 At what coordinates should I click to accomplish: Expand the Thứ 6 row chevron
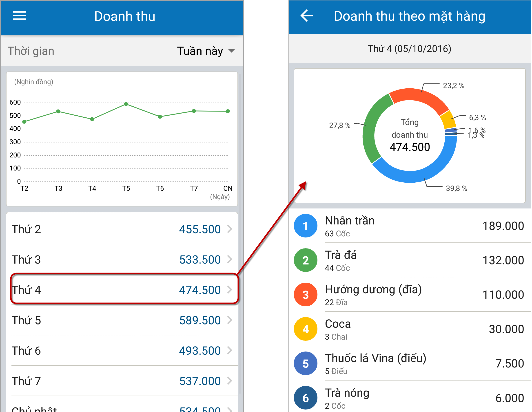tap(229, 350)
